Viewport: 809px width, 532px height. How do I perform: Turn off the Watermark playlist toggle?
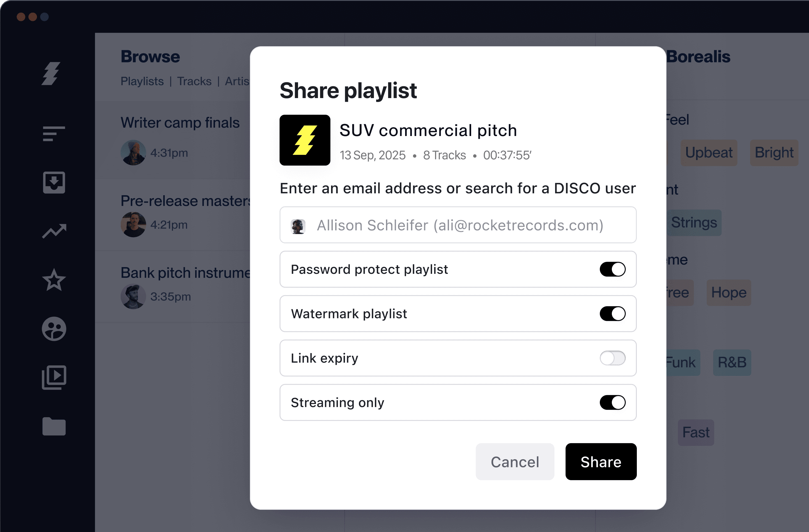[x=612, y=314]
